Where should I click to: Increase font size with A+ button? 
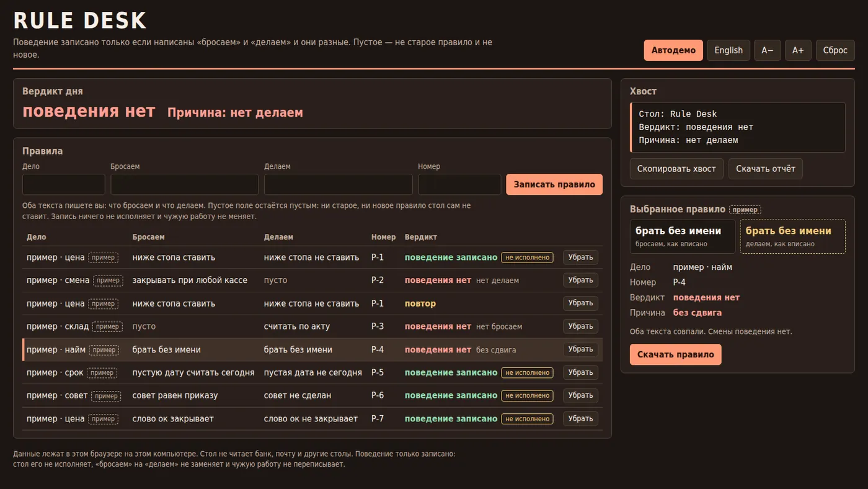point(798,50)
